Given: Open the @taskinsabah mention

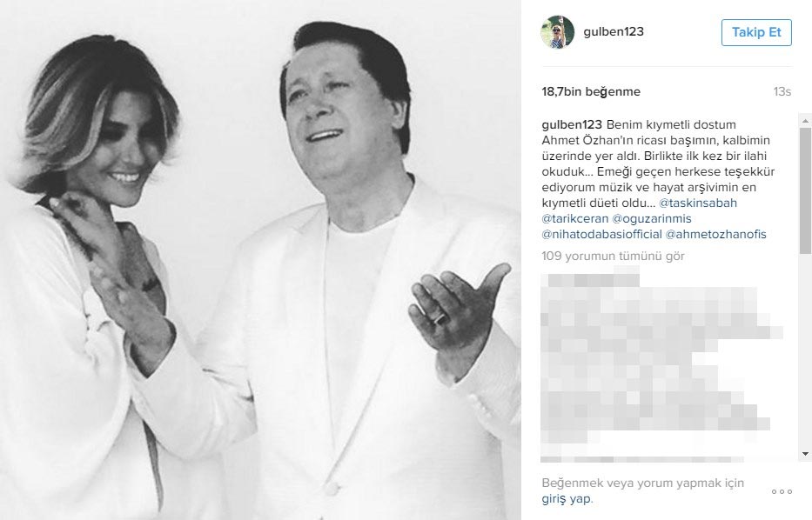Looking at the screenshot, I should click(x=697, y=203).
